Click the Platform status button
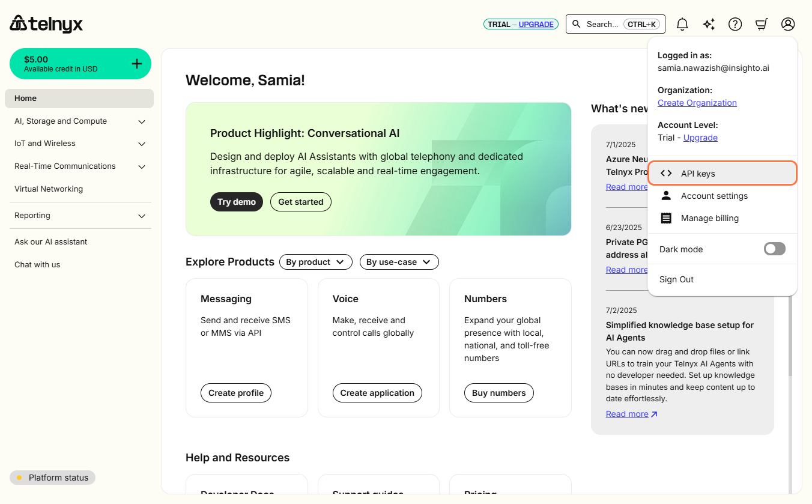 53,478
